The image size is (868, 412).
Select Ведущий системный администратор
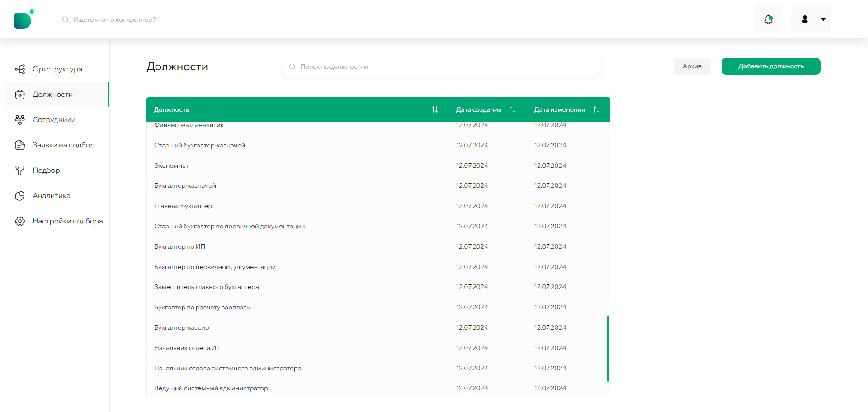coord(378,388)
